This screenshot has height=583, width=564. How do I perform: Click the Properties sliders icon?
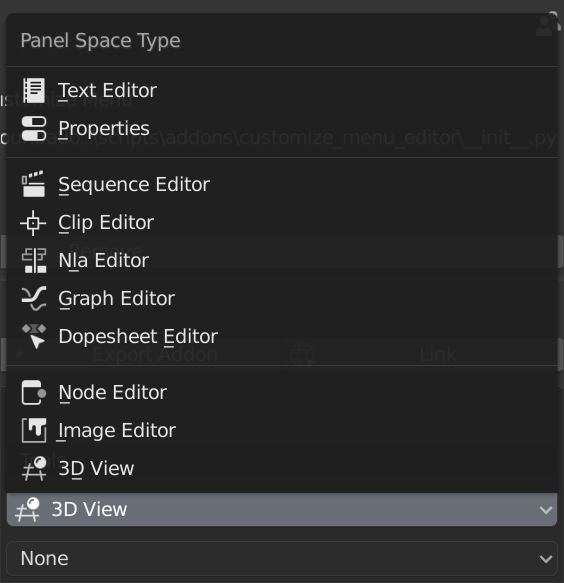[x=33, y=129]
